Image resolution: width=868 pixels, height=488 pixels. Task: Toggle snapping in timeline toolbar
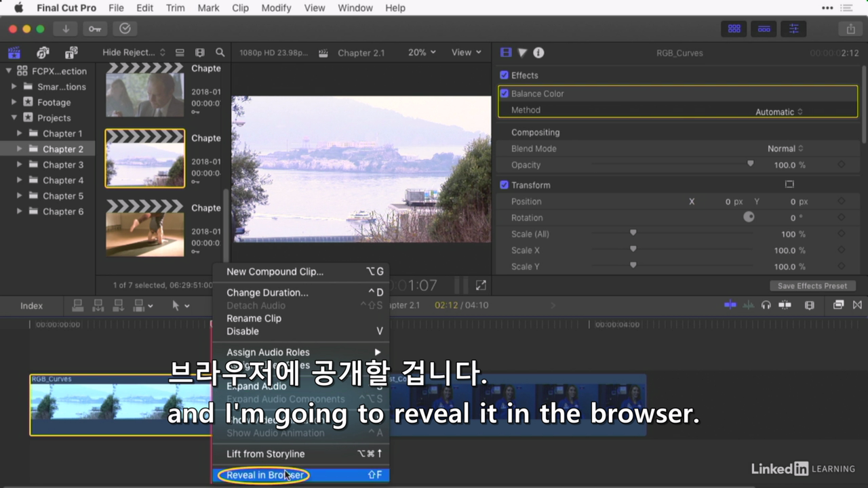coord(785,305)
